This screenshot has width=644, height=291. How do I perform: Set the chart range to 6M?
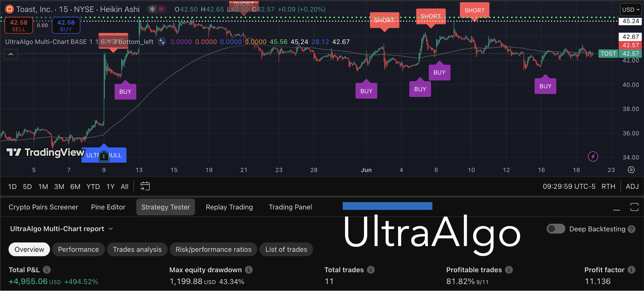(x=75, y=187)
